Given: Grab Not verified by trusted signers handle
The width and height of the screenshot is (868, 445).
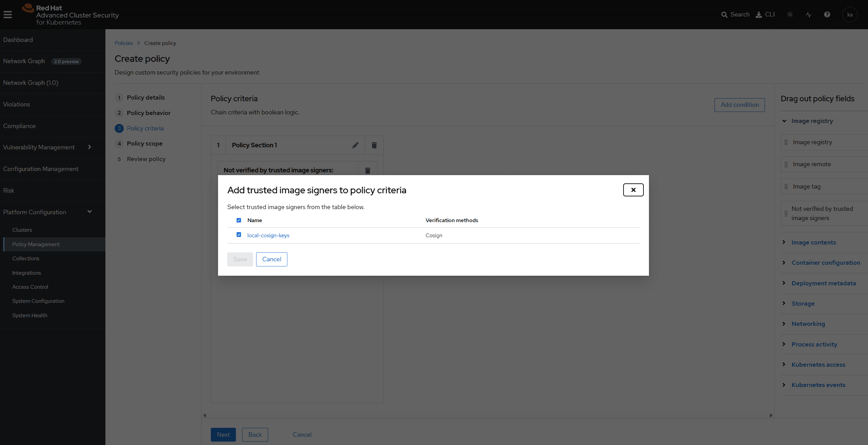Looking at the screenshot, I should 786,214.
